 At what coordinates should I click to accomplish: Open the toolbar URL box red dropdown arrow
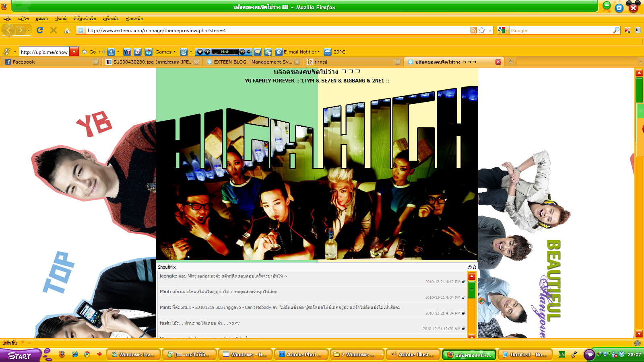point(74,52)
